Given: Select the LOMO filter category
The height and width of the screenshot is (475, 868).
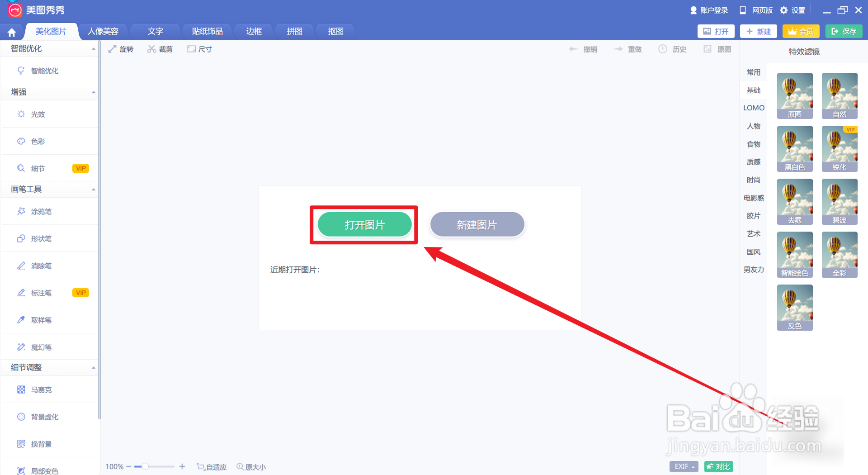Looking at the screenshot, I should click(x=754, y=108).
